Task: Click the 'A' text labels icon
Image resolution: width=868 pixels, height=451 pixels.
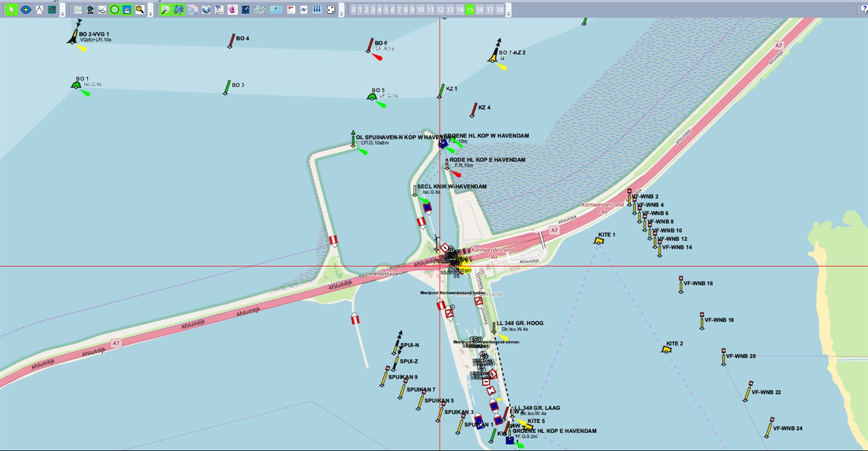Action: click(40, 9)
